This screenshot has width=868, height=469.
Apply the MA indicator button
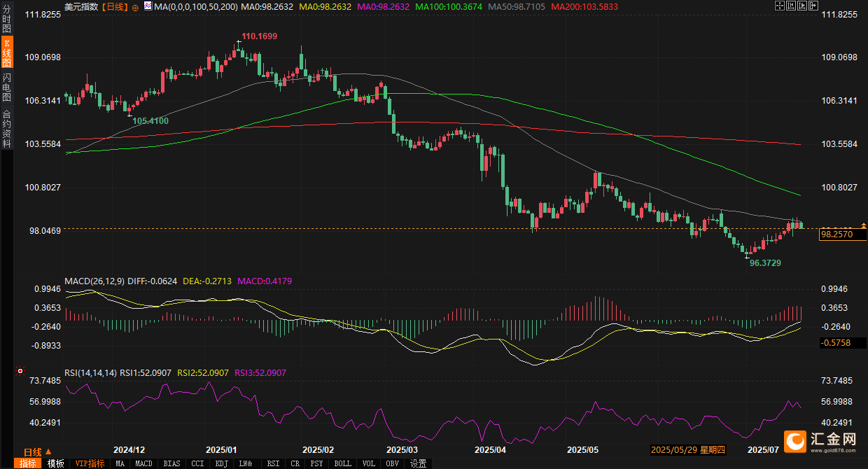click(120, 463)
